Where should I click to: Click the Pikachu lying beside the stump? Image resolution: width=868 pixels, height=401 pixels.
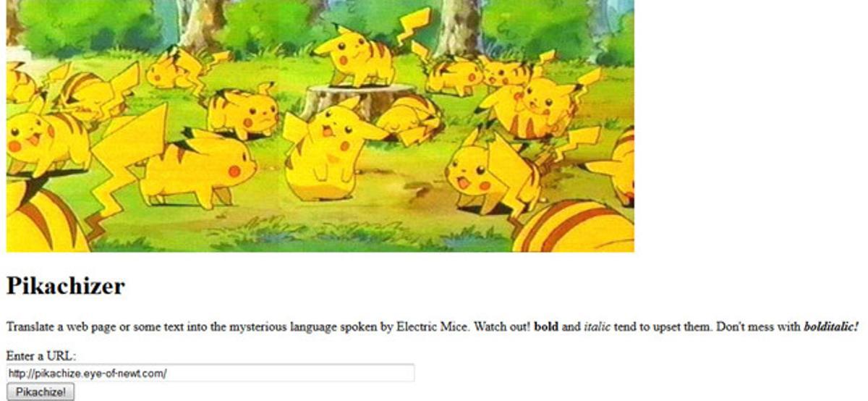coord(409,118)
